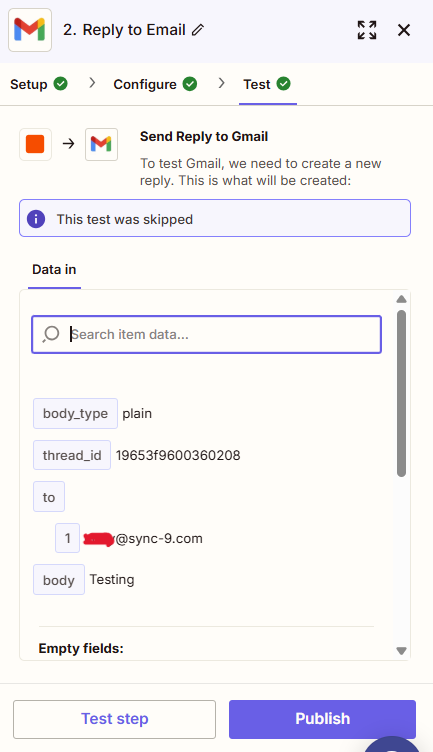Select the body_type field label

pyautogui.click(x=75, y=413)
